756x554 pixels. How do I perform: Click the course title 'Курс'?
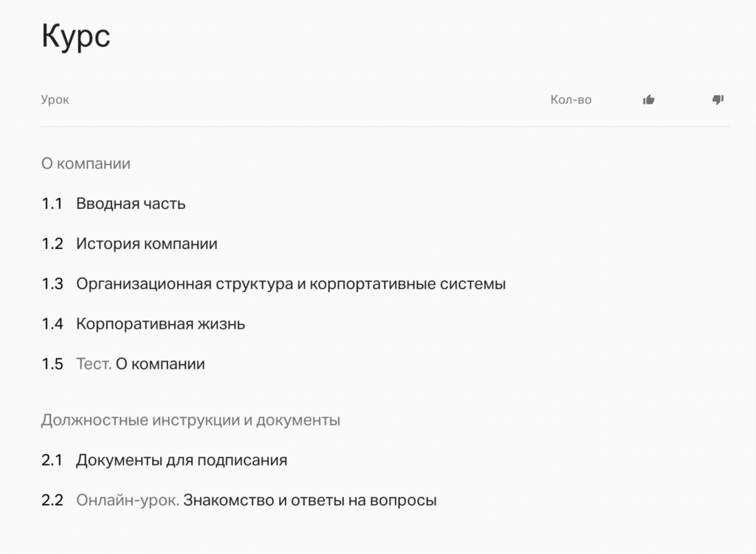click(x=75, y=36)
